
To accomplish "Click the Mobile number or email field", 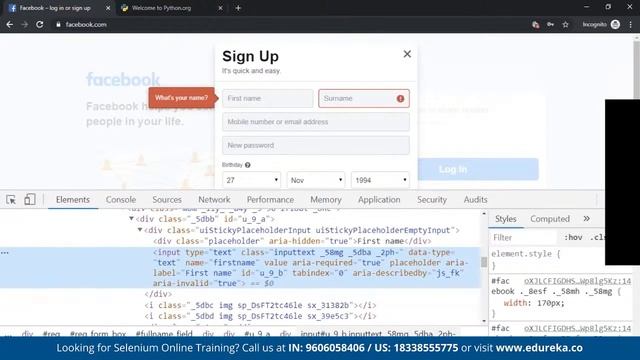I will [316, 122].
